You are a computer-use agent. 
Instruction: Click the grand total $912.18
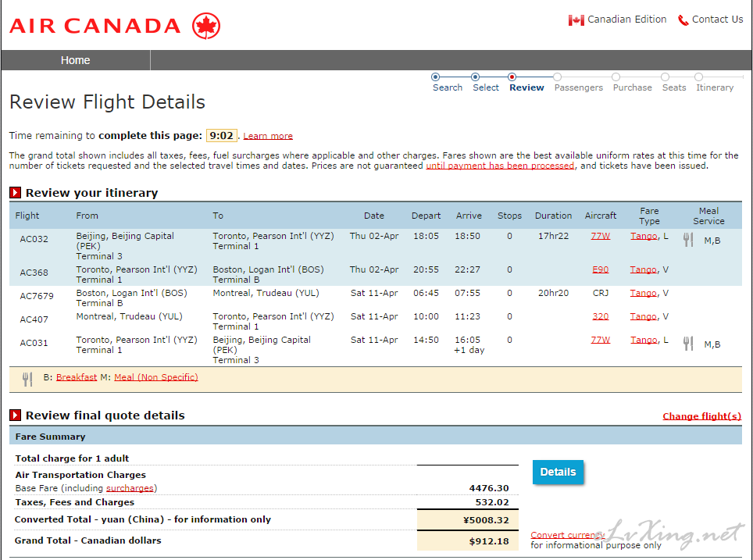pyautogui.click(x=489, y=541)
